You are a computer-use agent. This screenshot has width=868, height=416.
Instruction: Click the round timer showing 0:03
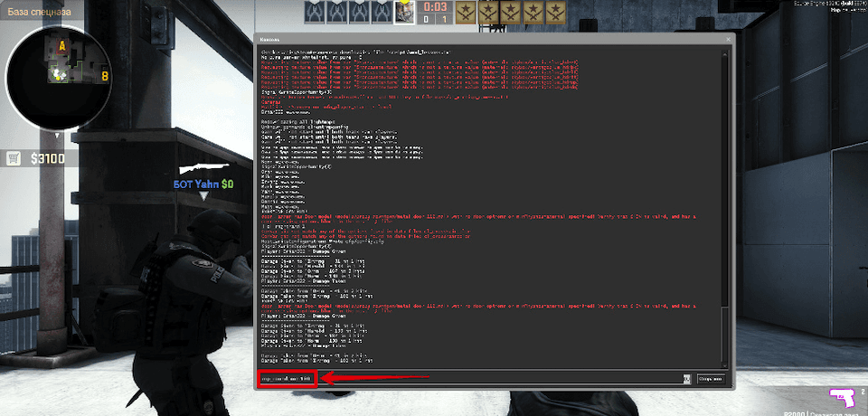coord(435,6)
